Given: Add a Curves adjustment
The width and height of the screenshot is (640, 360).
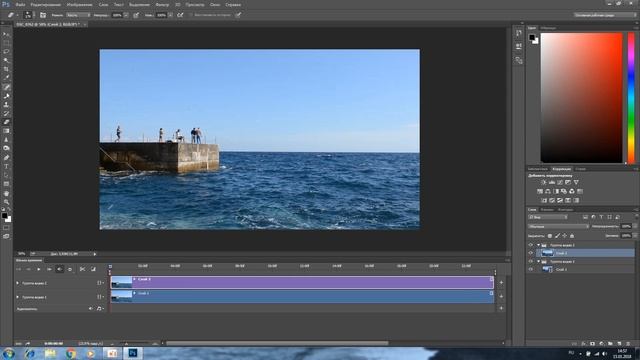Looking at the screenshot, I should coord(560,182).
